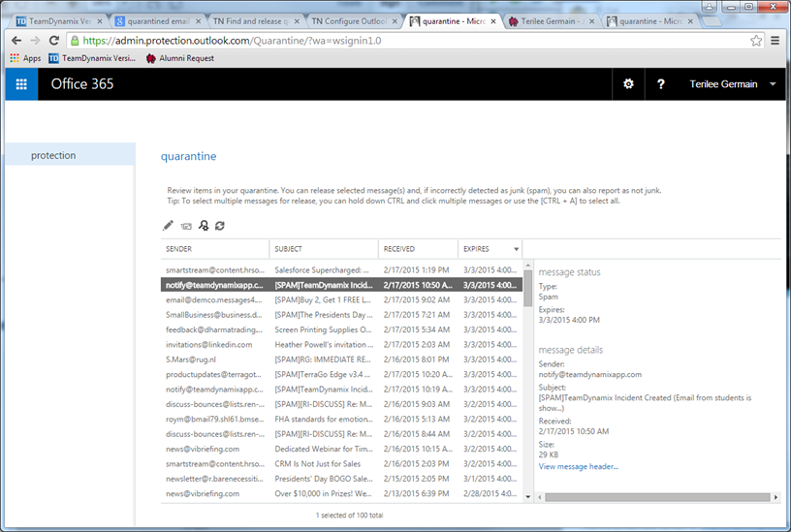Open the settings gear menu
Screen dimensions: 791x532
628,84
